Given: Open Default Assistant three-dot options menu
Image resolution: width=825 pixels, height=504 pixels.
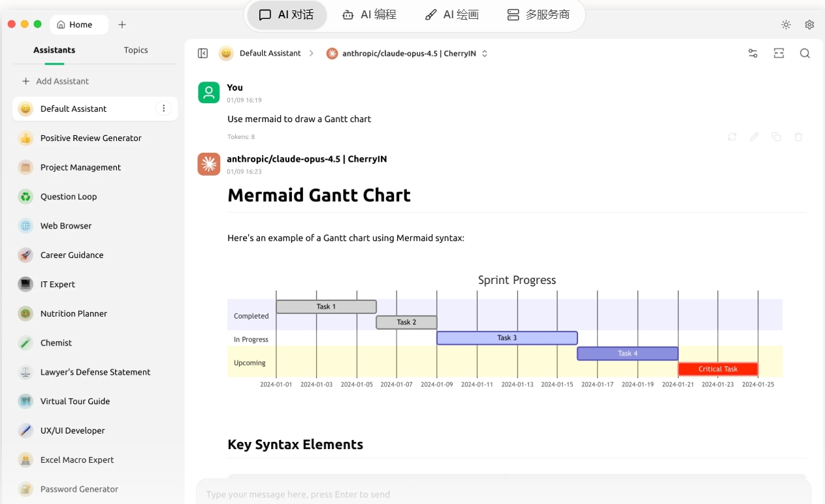Looking at the screenshot, I should tap(163, 108).
